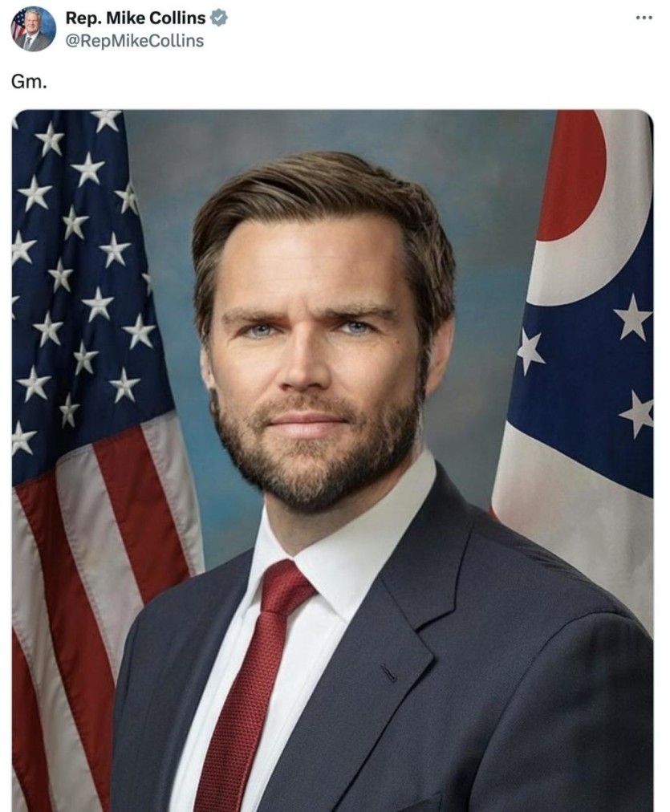
Task: Click the suit lapel buttonhole in the photo
Action: (x=389, y=672)
